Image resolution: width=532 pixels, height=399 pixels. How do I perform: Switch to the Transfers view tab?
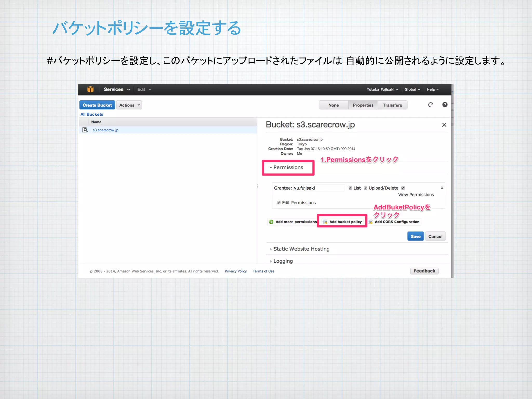coord(392,105)
